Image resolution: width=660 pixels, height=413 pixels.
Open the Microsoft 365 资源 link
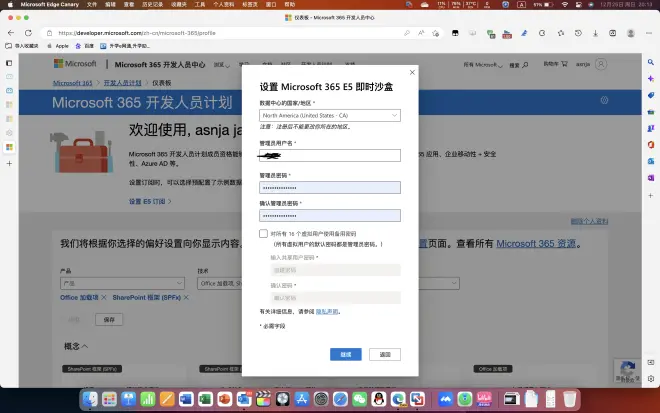tap(536, 243)
